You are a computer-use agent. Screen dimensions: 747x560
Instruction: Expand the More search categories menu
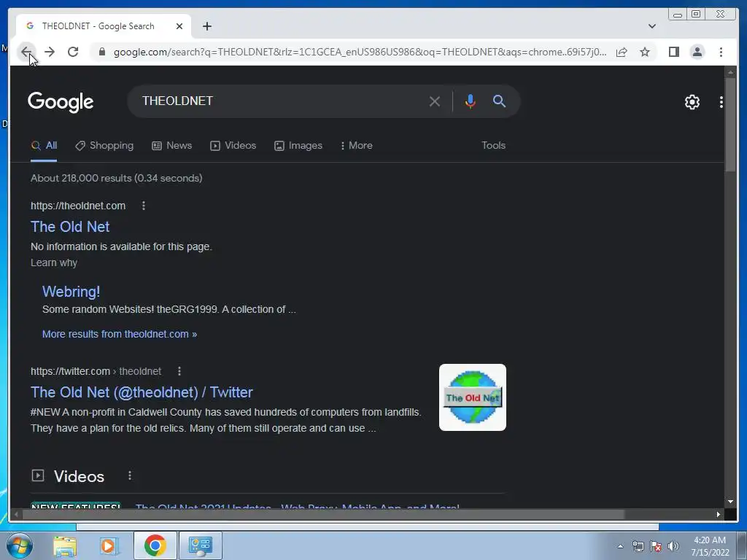(356, 146)
